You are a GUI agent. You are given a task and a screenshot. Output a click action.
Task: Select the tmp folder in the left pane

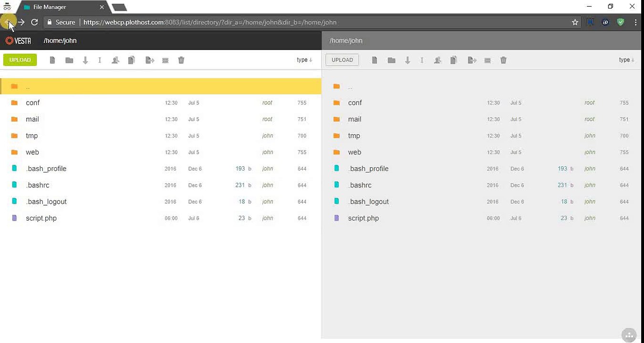(160, 136)
